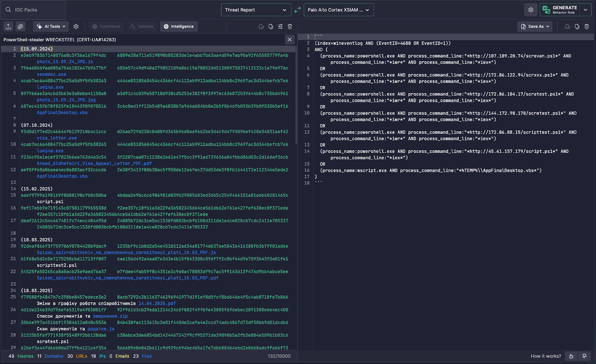Viewport: 596px width, 364px height.
Task: Switch to the Intelligence tab
Action: tap(179, 26)
